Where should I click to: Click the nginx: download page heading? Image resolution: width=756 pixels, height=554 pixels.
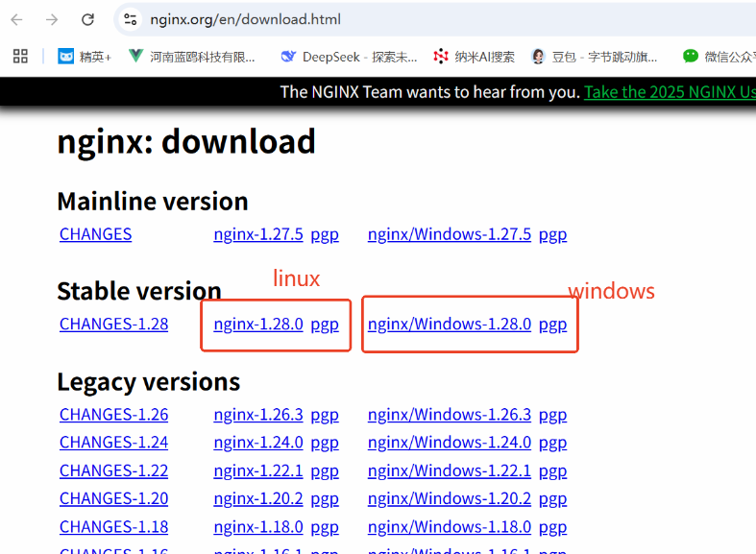pos(186,142)
